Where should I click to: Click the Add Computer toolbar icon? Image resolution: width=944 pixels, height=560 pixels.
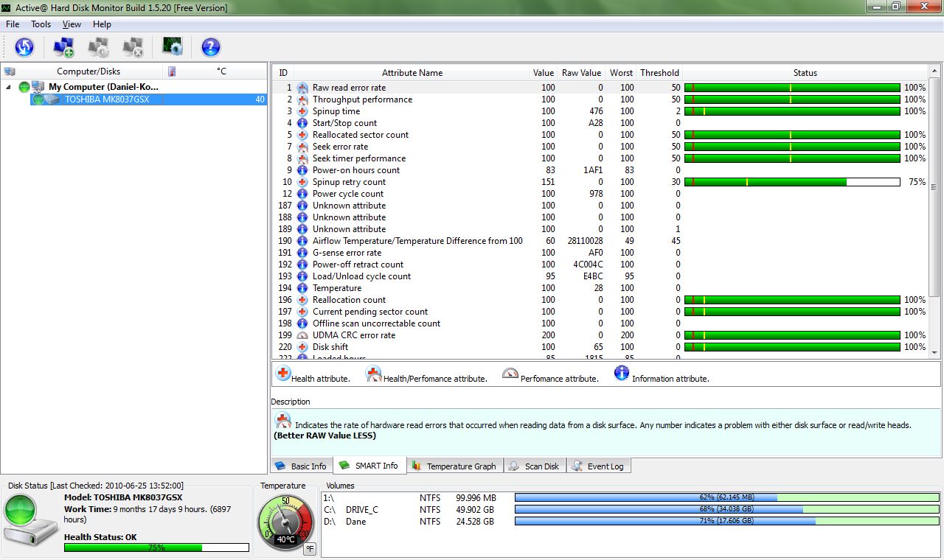tap(63, 46)
